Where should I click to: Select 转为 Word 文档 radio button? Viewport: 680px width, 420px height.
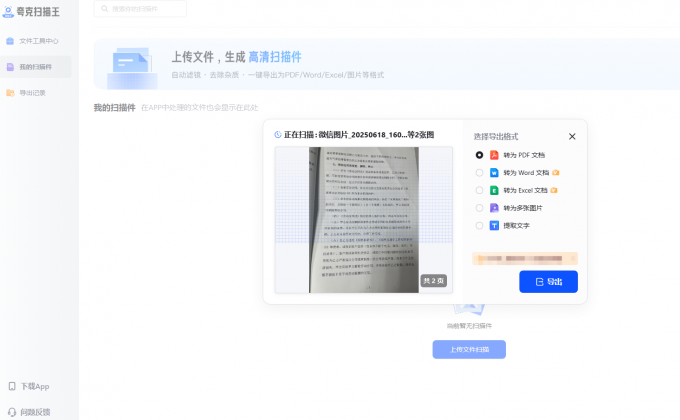click(x=479, y=173)
